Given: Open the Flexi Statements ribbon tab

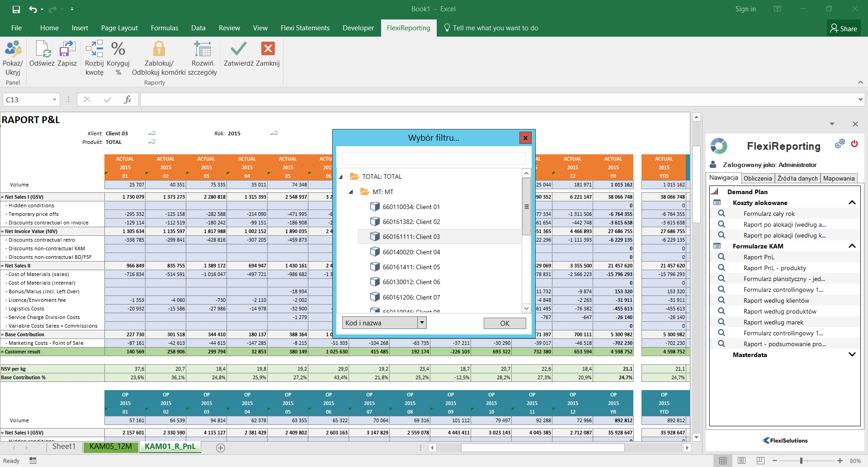Looking at the screenshot, I should click(305, 28).
